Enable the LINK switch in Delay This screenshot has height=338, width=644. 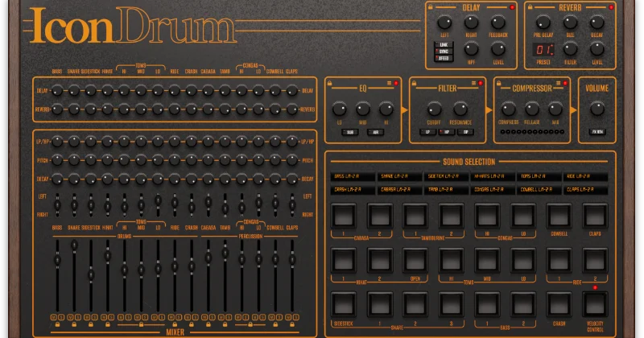coord(444,45)
